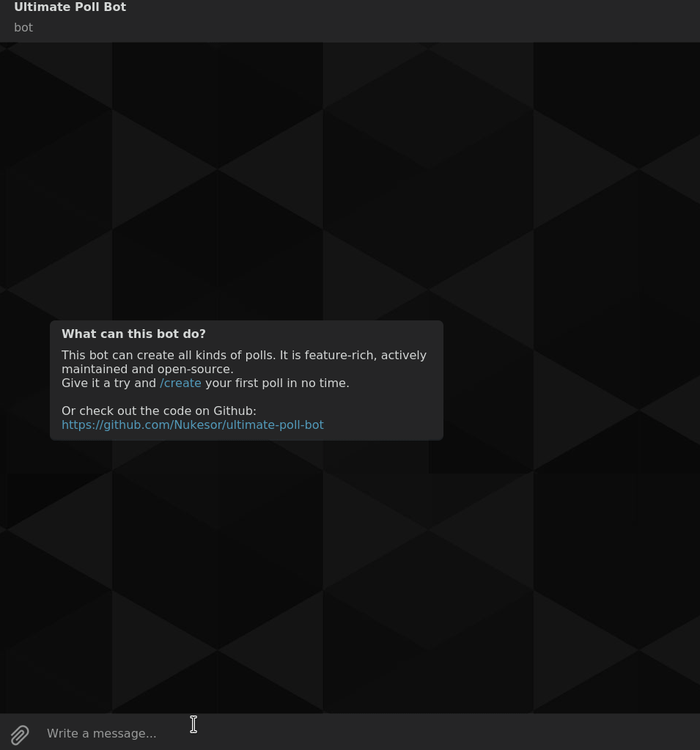Click the "bot" status under the title

coord(23,28)
